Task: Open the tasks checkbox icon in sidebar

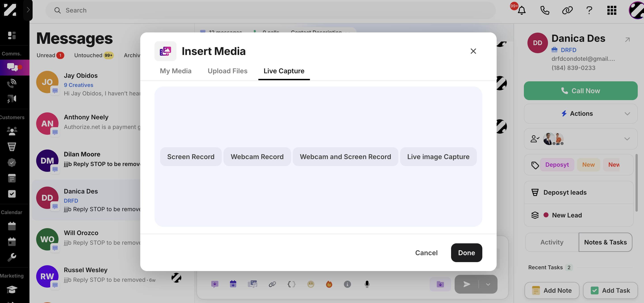Action: coord(12,194)
